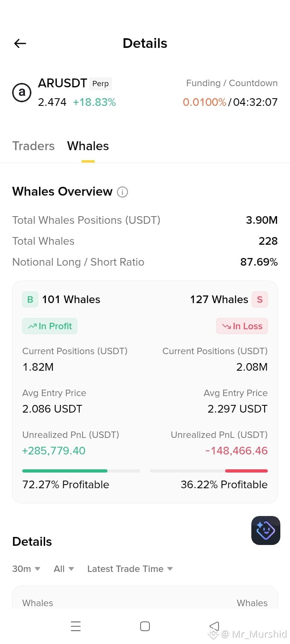Viewport: 290px width, 644px height.
Task: Tap the AR coin logo icon
Action: tap(22, 93)
